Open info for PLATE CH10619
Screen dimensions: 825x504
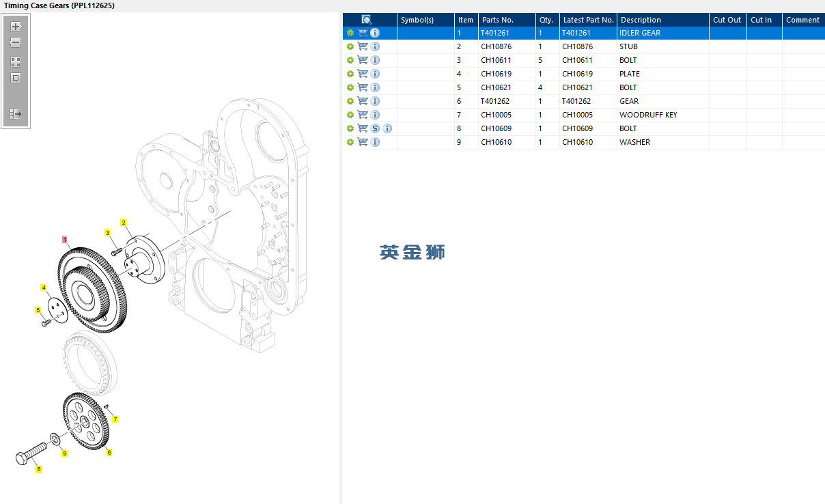pyautogui.click(x=375, y=74)
